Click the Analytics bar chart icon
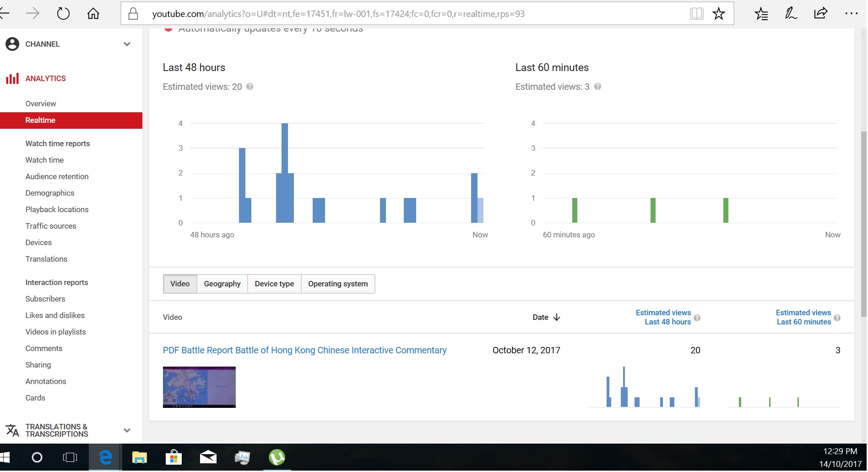The width and height of the screenshot is (868, 472). [x=12, y=78]
